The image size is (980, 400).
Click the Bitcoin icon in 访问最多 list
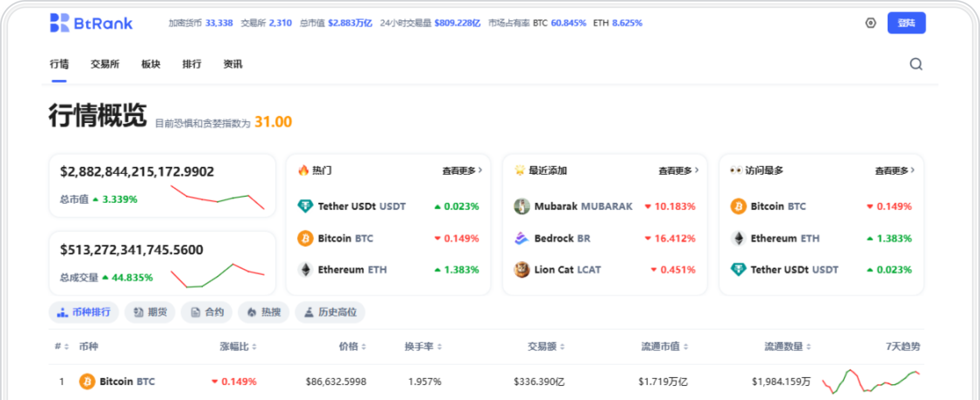point(738,206)
